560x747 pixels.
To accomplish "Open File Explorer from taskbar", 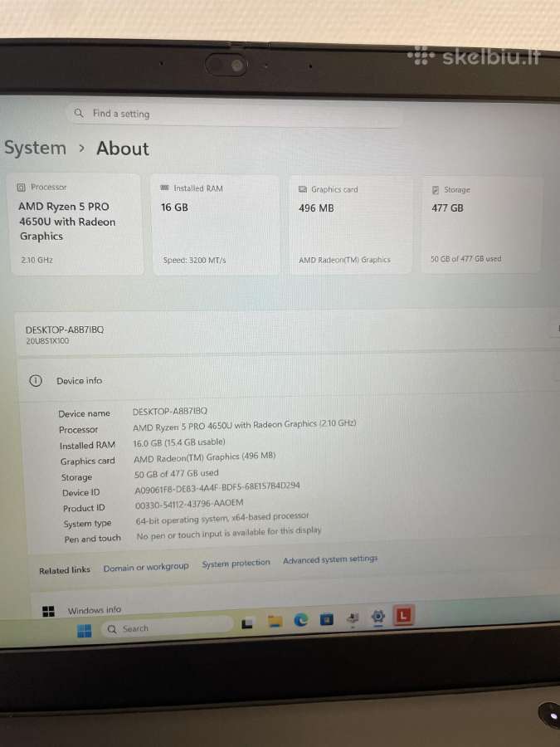I will click(275, 621).
